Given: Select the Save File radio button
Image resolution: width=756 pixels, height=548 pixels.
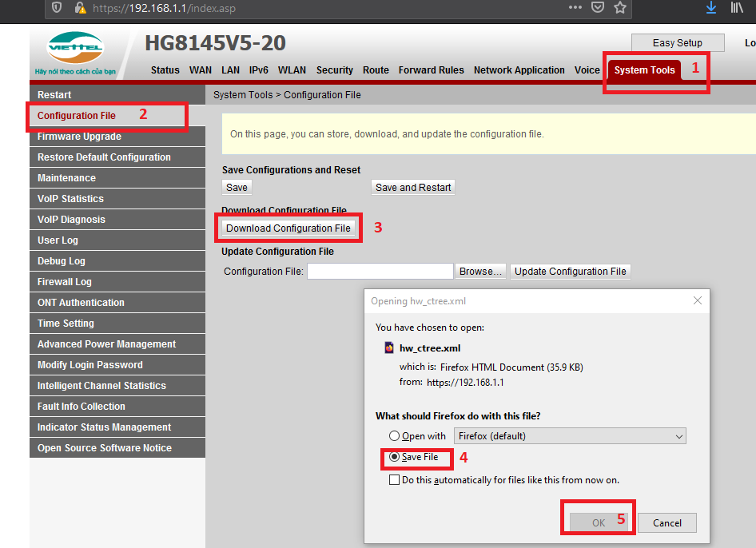Looking at the screenshot, I should 394,458.
